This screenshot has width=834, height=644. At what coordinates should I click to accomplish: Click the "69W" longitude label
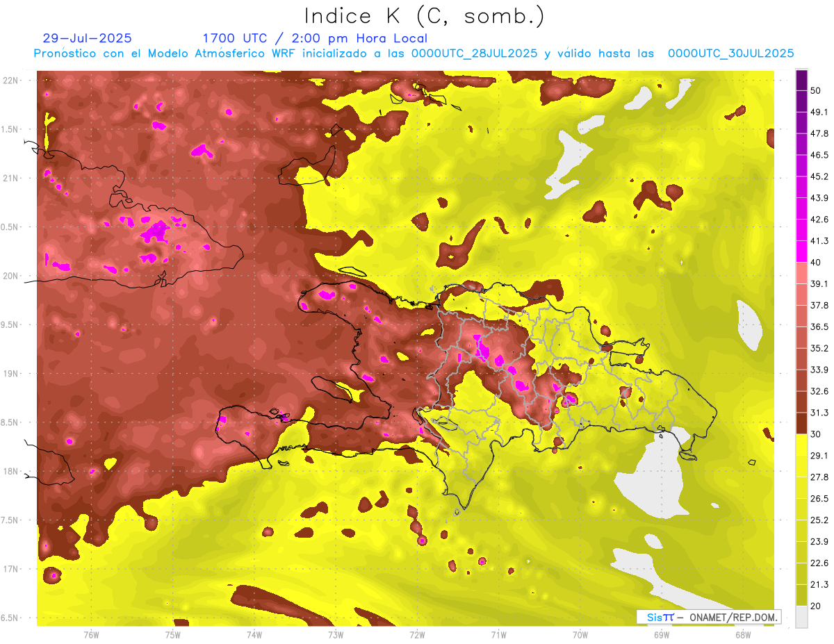point(661,634)
